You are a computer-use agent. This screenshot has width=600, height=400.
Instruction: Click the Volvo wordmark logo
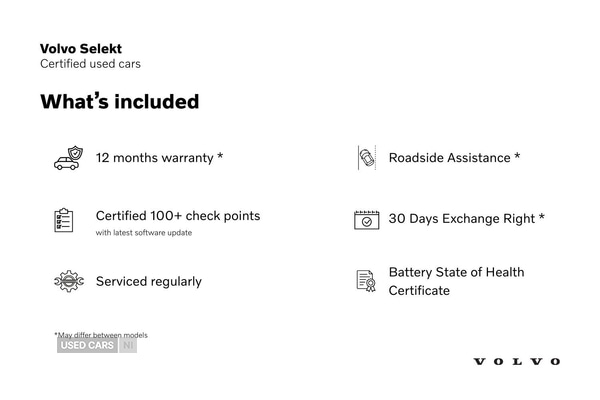tap(516, 361)
